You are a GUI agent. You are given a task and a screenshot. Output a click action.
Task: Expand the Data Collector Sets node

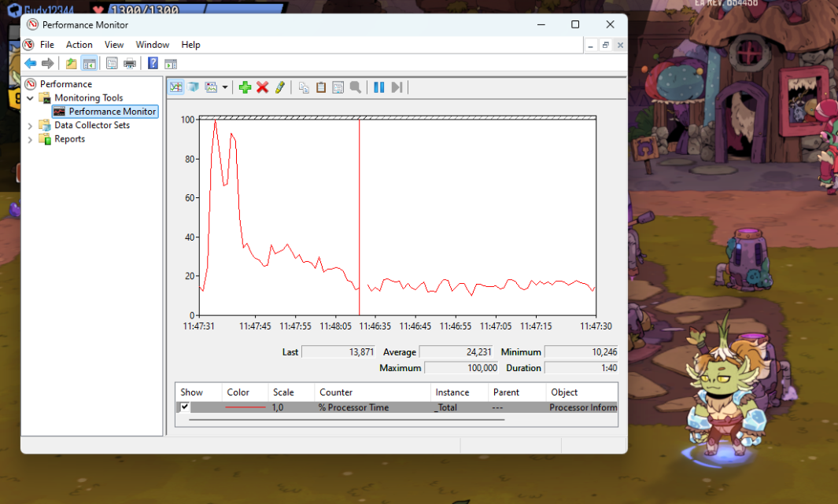31,126
